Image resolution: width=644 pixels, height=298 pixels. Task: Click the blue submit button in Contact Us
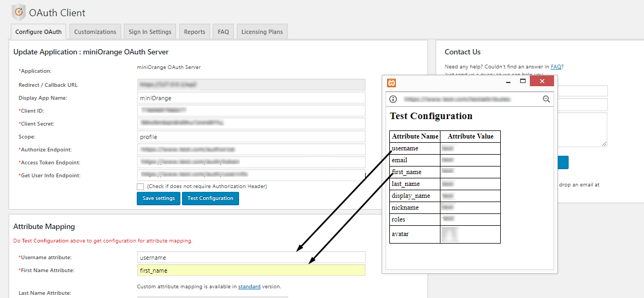pos(563,162)
